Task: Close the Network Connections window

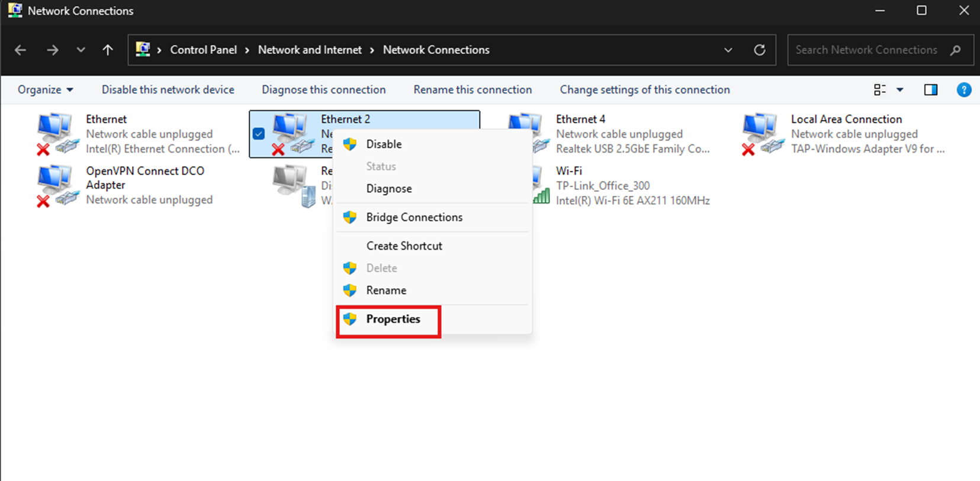Action: 964,11
